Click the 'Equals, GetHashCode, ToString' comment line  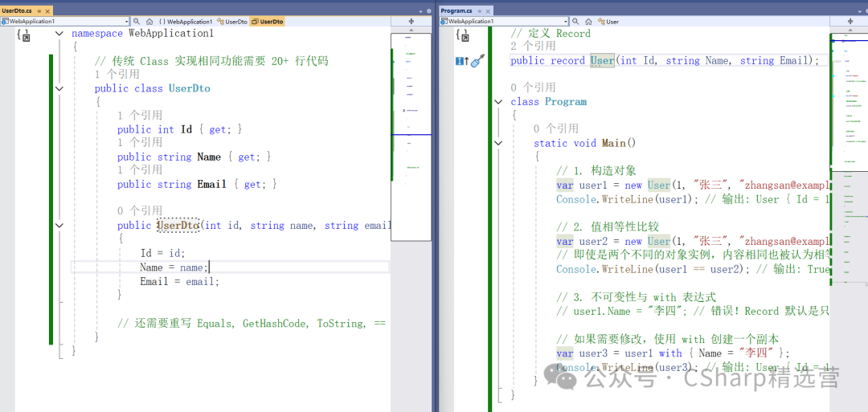252,324
